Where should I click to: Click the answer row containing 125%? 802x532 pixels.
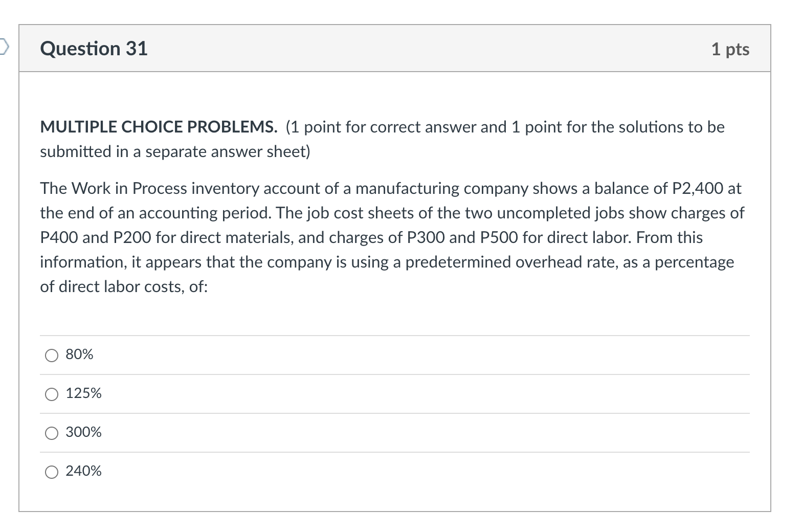pyautogui.click(x=358, y=393)
